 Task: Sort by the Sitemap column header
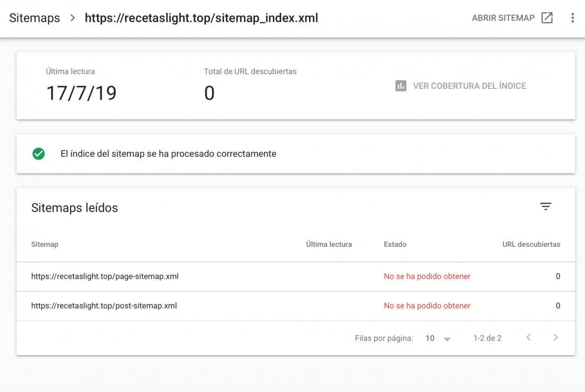click(45, 244)
